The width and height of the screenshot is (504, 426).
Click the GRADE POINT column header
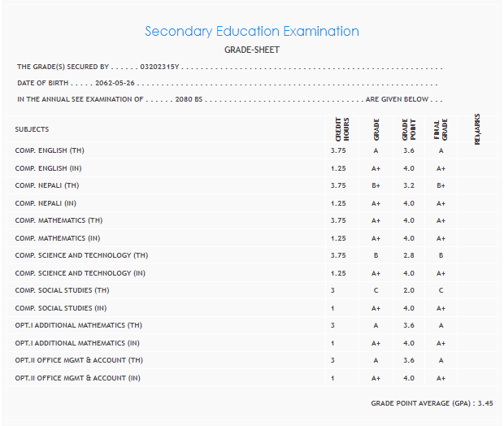[x=409, y=129]
